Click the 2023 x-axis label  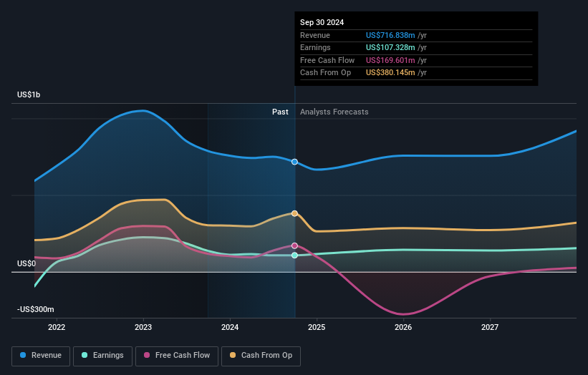pyautogui.click(x=143, y=327)
